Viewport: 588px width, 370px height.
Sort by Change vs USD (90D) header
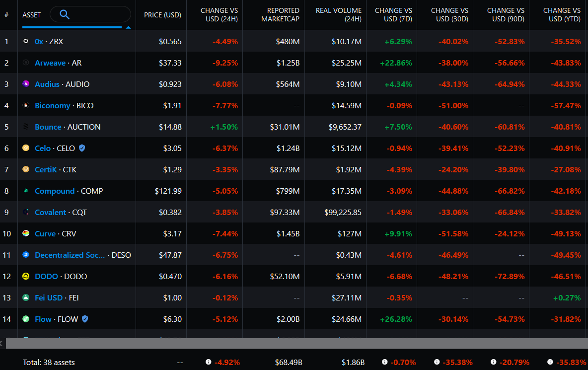pos(506,14)
